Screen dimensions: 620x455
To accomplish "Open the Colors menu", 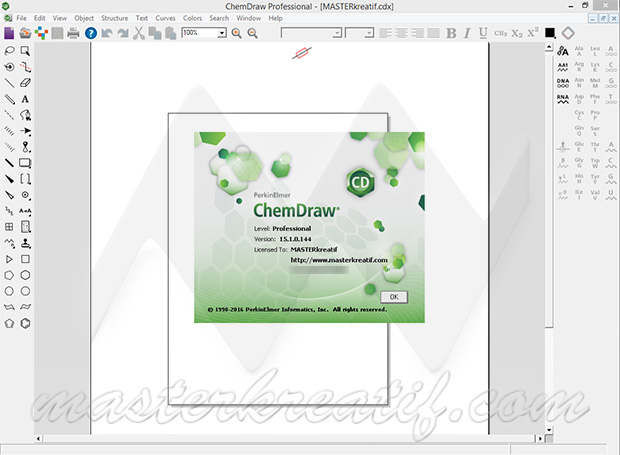I will (192, 18).
